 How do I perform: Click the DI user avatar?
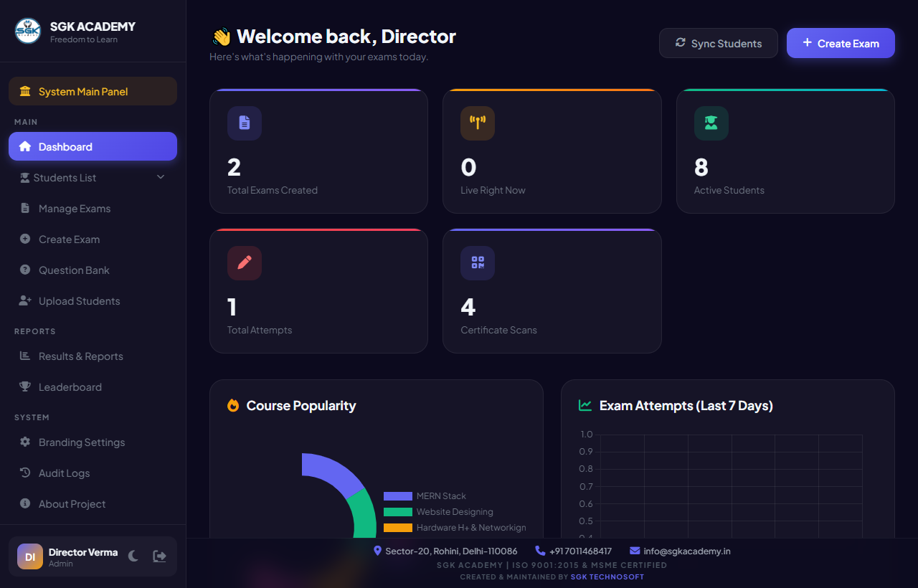click(30, 556)
